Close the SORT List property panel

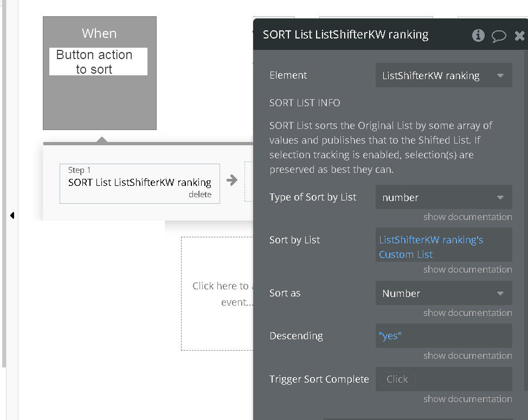click(x=519, y=36)
